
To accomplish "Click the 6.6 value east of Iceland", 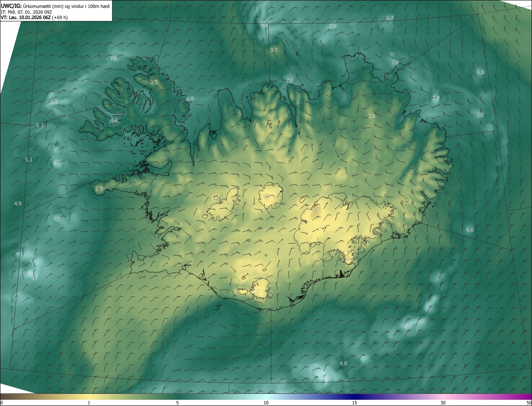I will pos(470,230).
